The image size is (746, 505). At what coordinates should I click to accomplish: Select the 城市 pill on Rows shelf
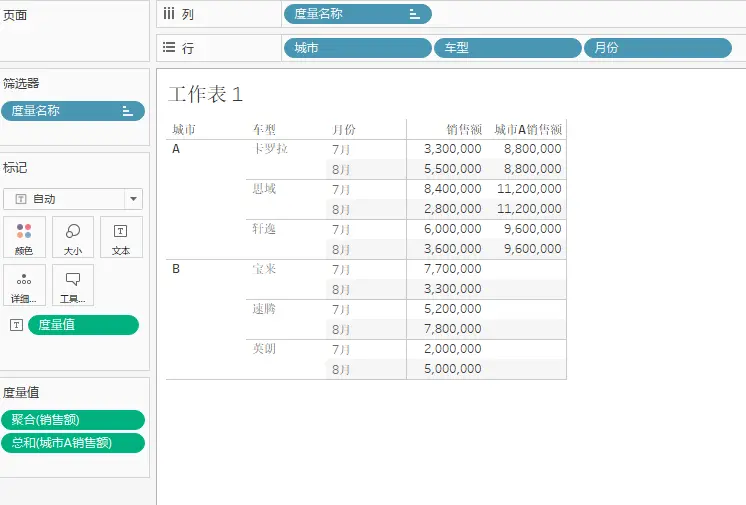pyautogui.click(x=357, y=48)
